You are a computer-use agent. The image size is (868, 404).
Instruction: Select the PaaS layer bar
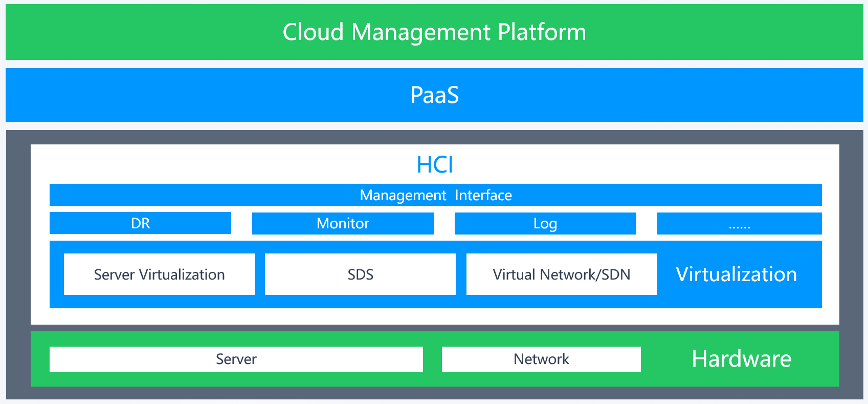click(x=434, y=95)
